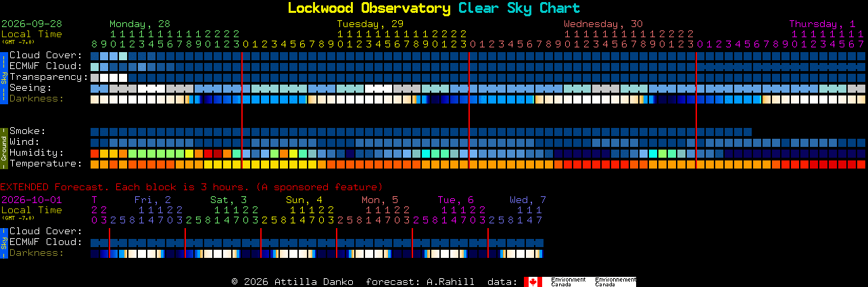This screenshot has height=287, width=868.
Task: Open the ECMWF Cloud row label
Action: coord(45,66)
